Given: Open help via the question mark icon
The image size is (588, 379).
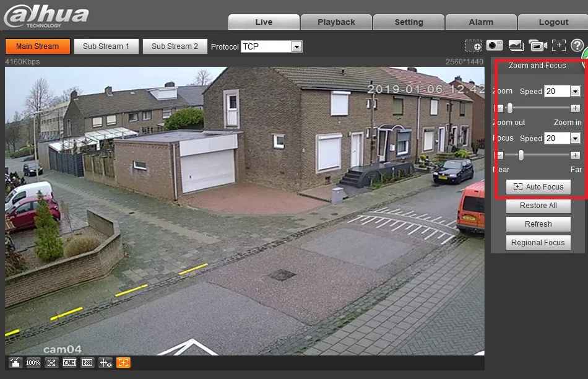Looking at the screenshot, I should tap(577, 46).
